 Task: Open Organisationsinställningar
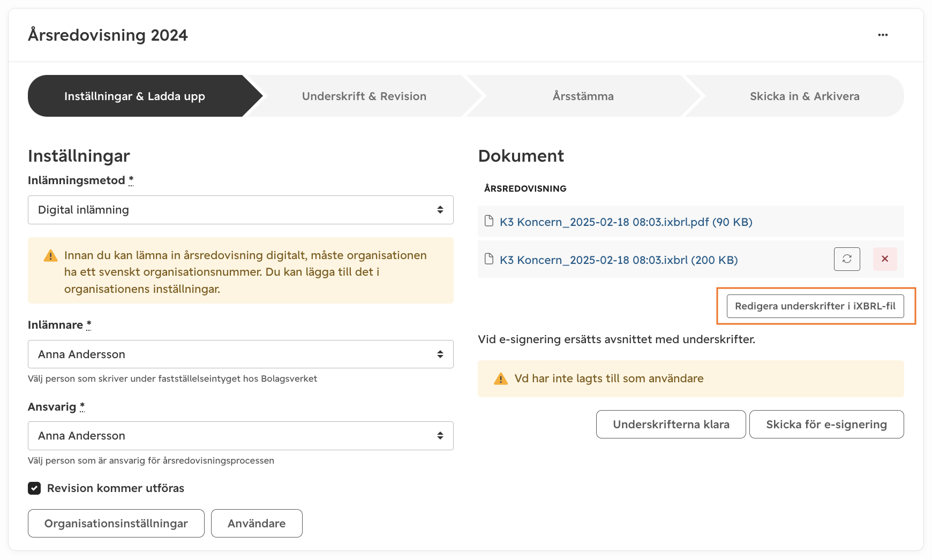coord(116,524)
